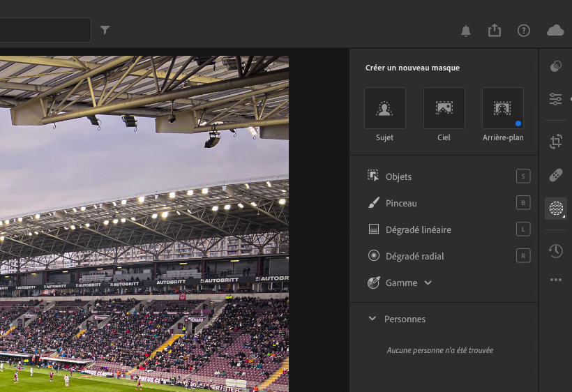
Task: Click the share export icon
Action: coord(495,30)
